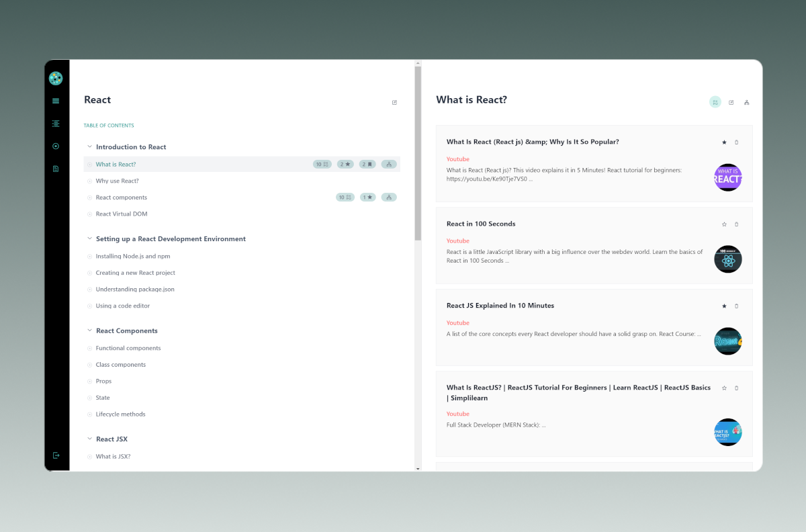Screen dimensions: 806x532
Task: Delete the Simplilearn ReactJS tutorial card
Action: 736,388
